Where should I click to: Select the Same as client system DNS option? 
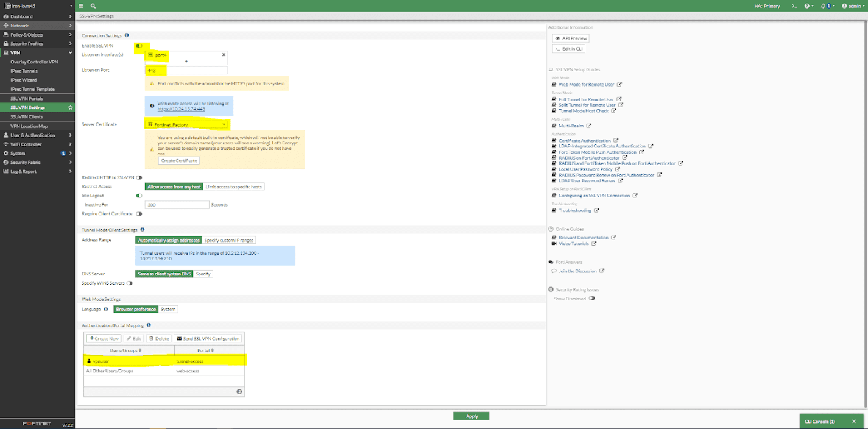164,274
